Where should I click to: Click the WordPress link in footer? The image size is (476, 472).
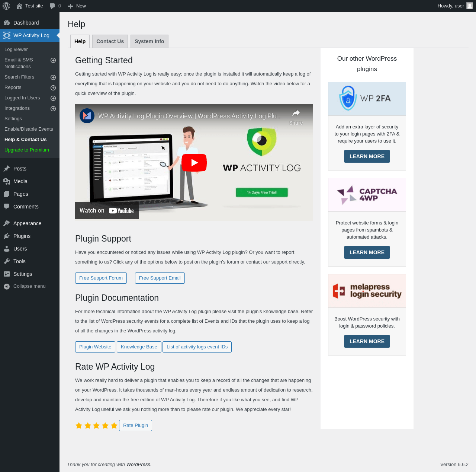(138, 465)
